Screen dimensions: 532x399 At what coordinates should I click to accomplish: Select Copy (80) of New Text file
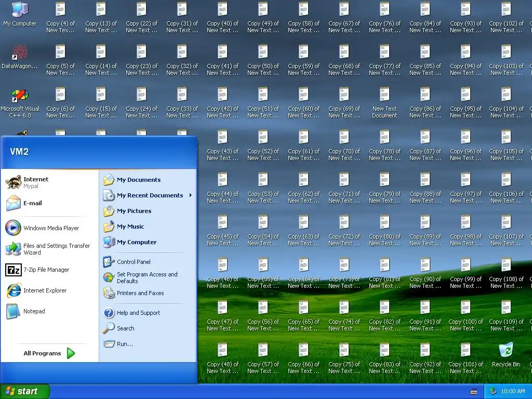click(x=384, y=230)
